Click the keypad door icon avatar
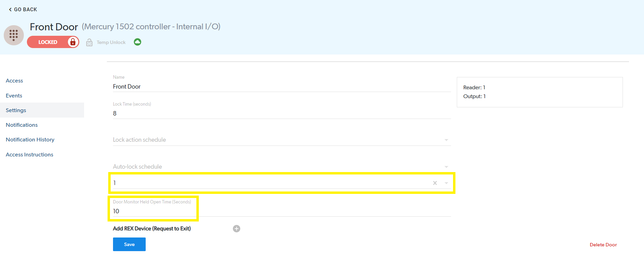Screen dimensions: 644x276 pos(14,35)
